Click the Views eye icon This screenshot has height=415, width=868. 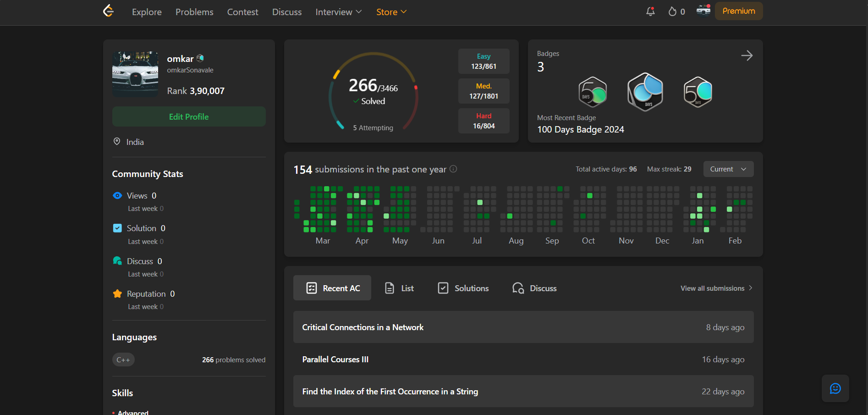pyautogui.click(x=117, y=195)
